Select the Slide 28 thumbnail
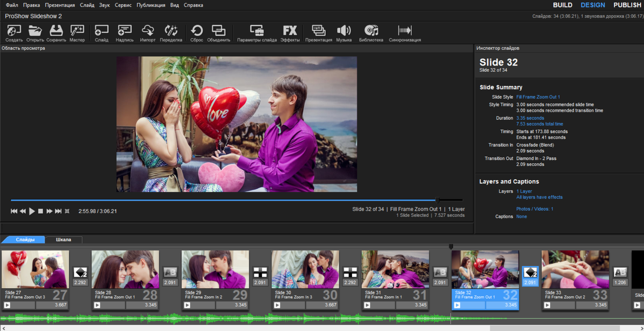 [125, 268]
